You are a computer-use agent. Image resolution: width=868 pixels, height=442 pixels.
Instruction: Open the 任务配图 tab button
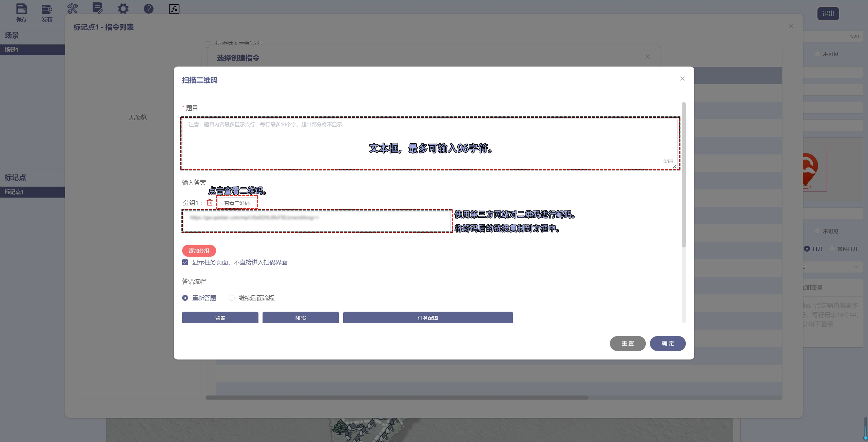point(428,318)
